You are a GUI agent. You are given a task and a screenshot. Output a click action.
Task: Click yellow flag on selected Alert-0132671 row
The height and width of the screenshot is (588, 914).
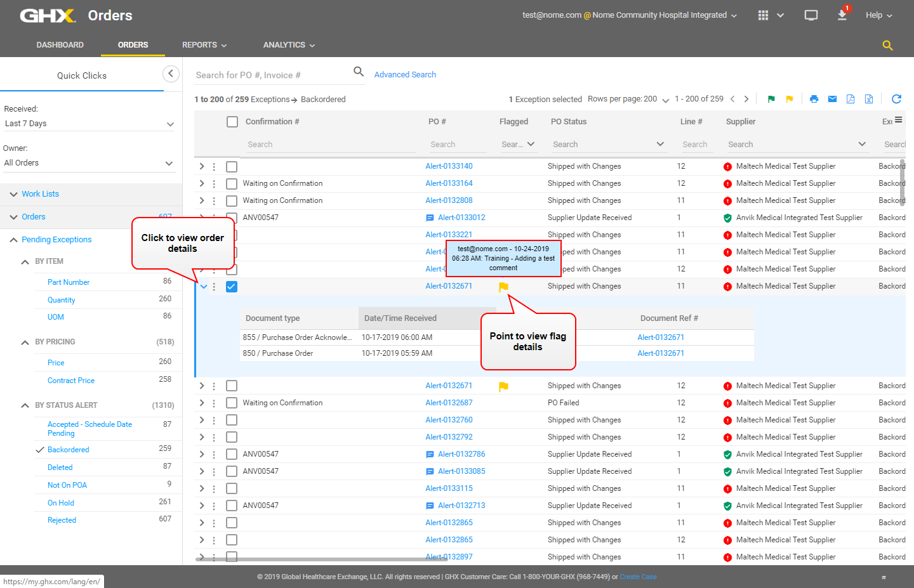[503, 287]
